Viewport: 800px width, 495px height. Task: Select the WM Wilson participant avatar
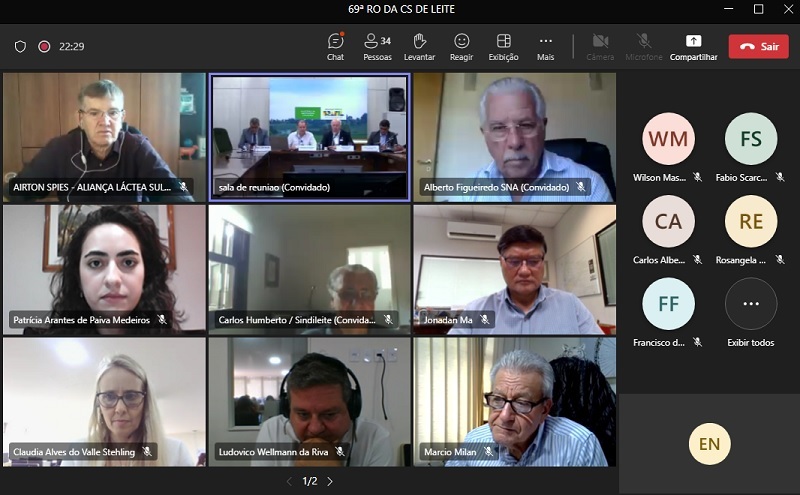coord(668,139)
